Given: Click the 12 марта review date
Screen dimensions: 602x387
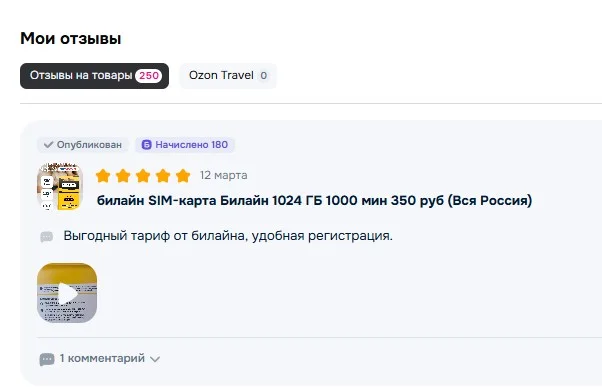Looking at the screenshot, I should pos(223,175).
